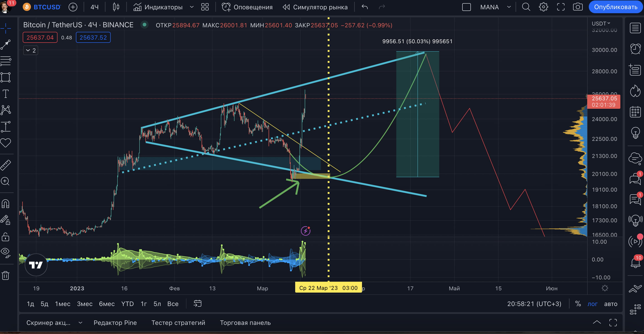The width and height of the screenshot is (644, 334).
Task: Toggle the magnet snapping mode
Action: [x=5, y=204]
